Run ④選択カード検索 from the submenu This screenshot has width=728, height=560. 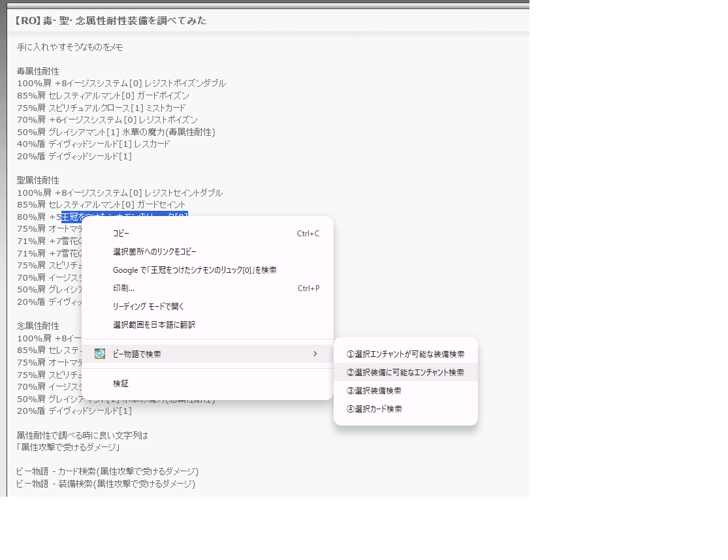(374, 409)
